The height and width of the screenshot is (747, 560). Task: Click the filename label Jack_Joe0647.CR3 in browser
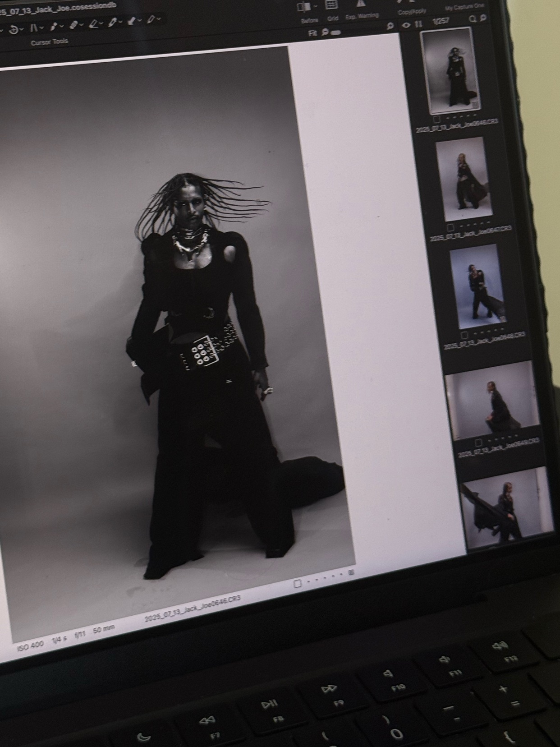click(471, 234)
